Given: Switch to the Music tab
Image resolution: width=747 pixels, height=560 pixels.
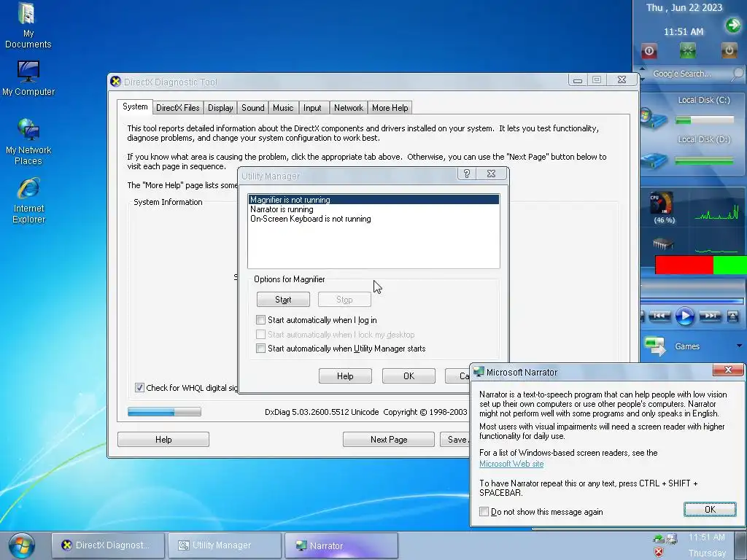Looking at the screenshot, I should tap(283, 108).
